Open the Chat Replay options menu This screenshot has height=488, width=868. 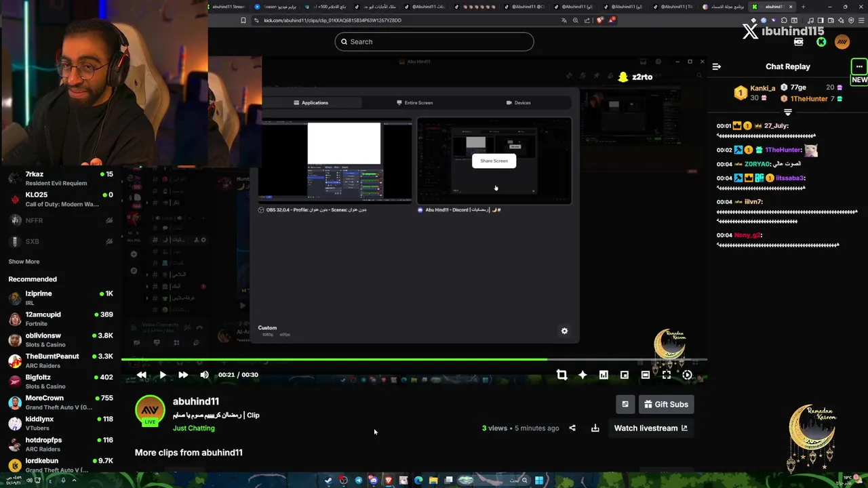pyautogui.click(x=859, y=66)
